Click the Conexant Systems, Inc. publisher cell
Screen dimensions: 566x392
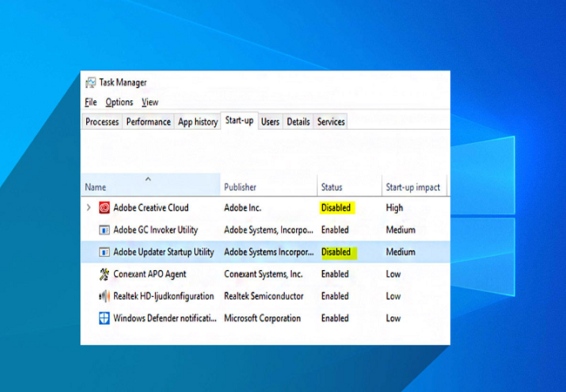[x=263, y=274]
